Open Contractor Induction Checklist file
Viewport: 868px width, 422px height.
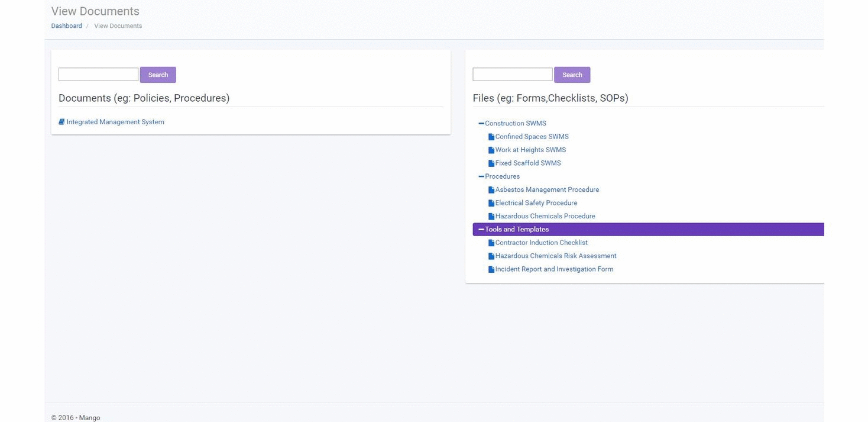[x=542, y=243]
